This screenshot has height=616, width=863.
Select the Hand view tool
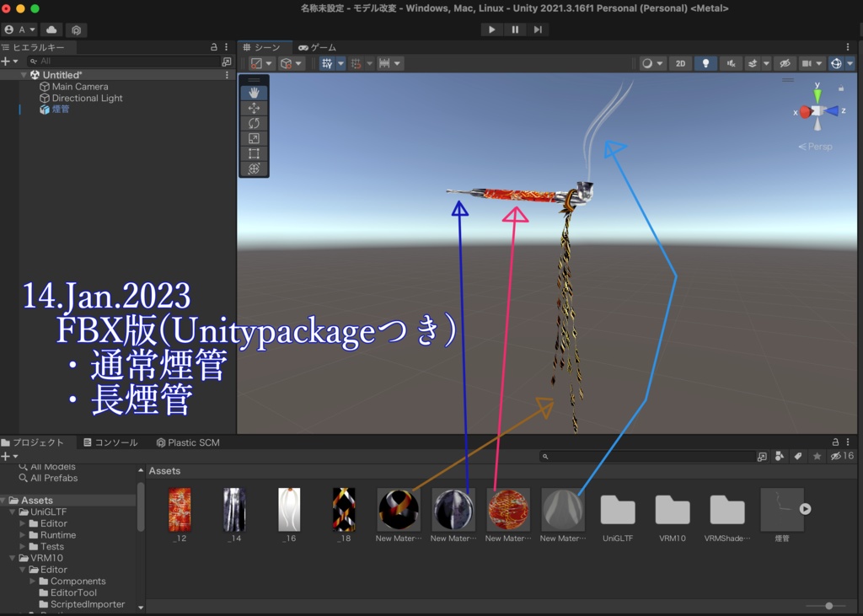click(254, 93)
